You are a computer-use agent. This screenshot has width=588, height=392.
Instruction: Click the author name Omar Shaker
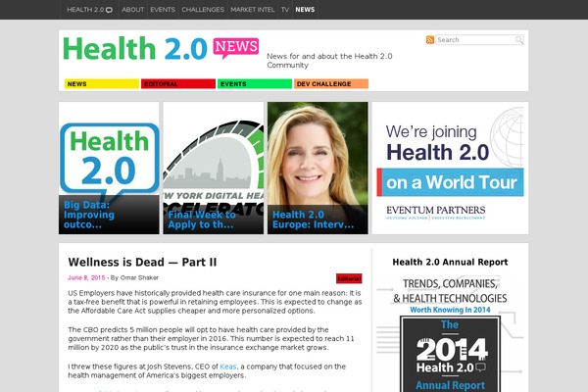point(139,277)
